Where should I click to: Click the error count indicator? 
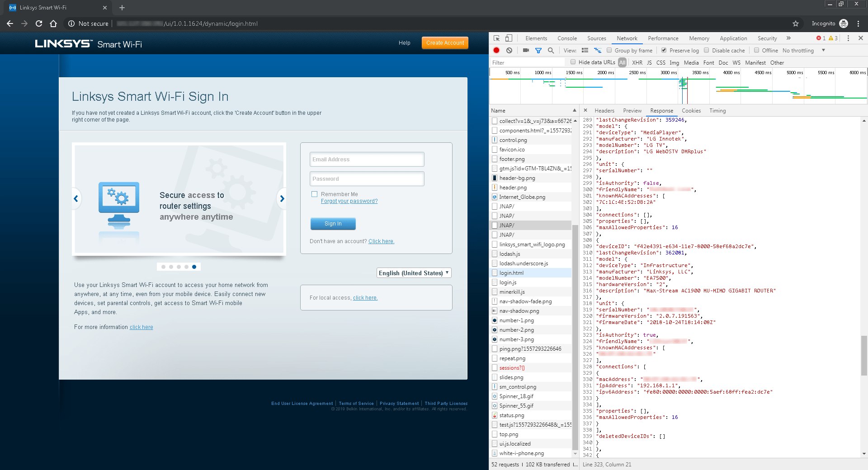pos(821,38)
